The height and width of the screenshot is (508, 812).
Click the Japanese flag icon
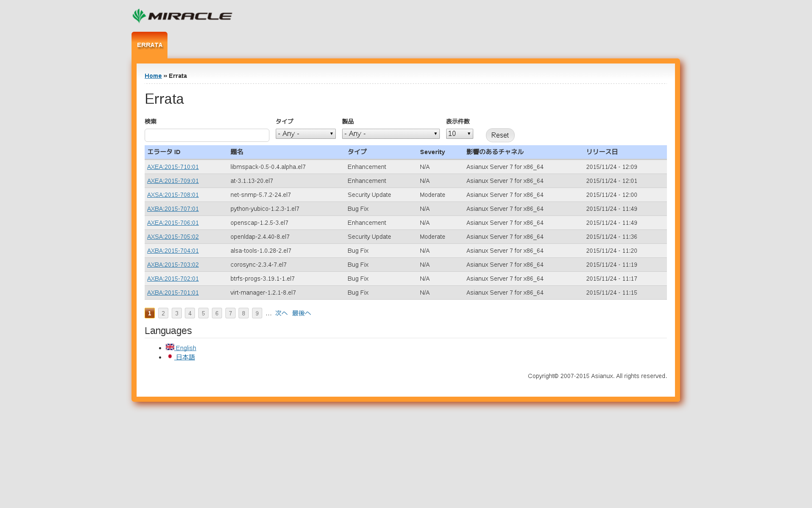click(x=170, y=356)
